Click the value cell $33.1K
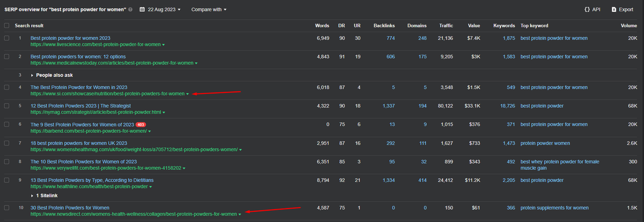The width and height of the screenshot is (644, 222). click(x=472, y=106)
